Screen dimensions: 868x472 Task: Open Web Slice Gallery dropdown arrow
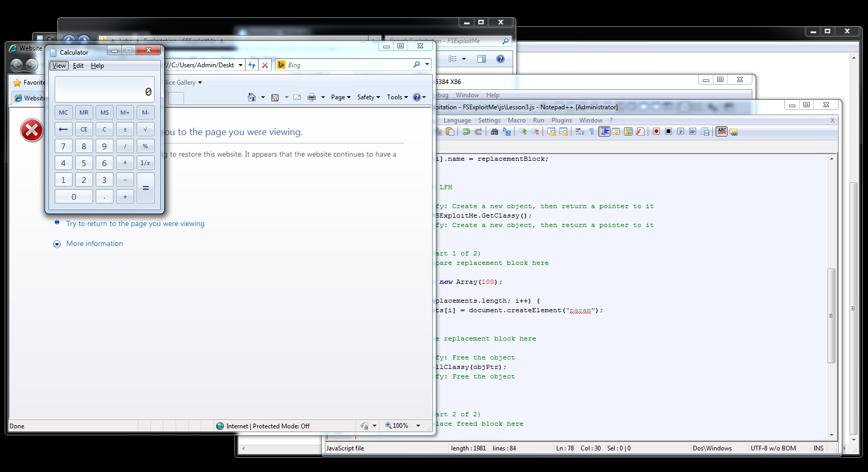pos(200,83)
